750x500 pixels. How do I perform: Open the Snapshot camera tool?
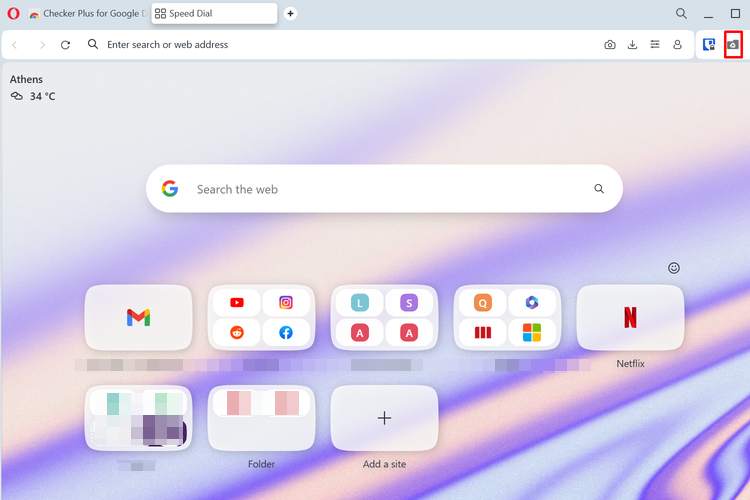pos(610,44)
